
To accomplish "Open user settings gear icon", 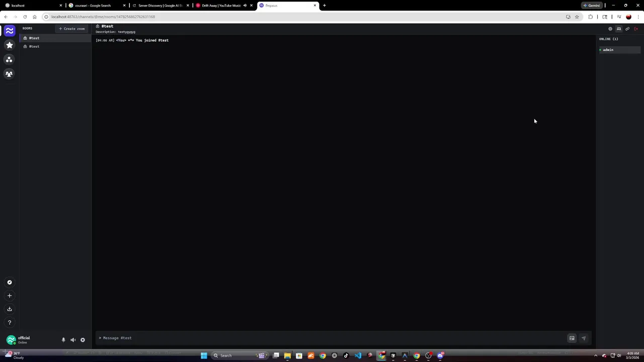I will click(x=83, y=340).
